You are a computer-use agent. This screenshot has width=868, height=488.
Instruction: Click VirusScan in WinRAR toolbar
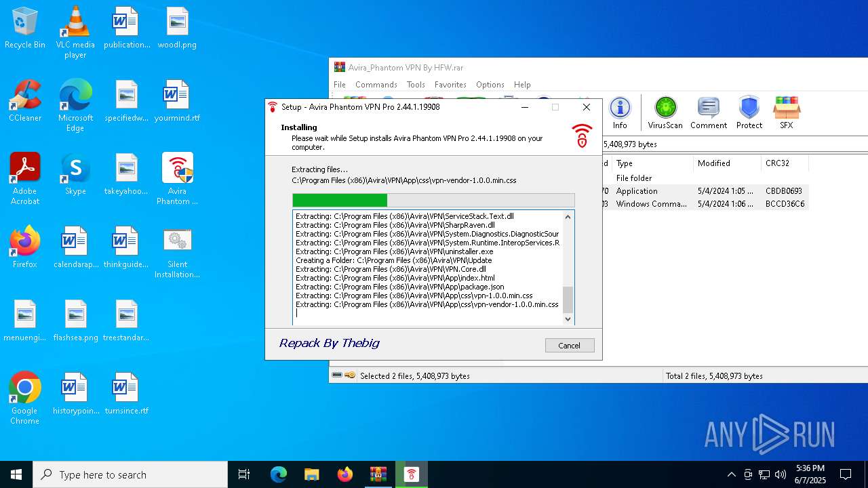(665, 113)
